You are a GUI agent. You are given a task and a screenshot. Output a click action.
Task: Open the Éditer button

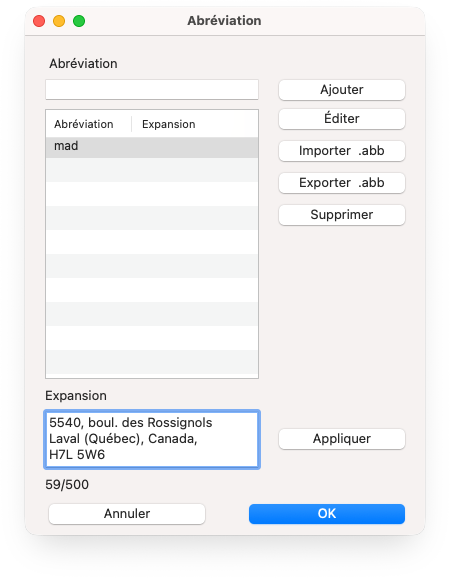coord(342,119)
